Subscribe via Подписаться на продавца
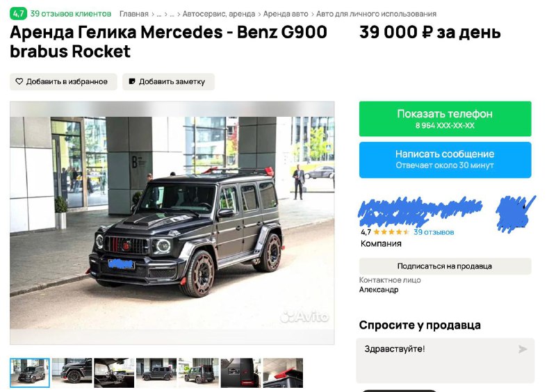Image resolution: width=556 pixels, height=392 pixels. 445,266
